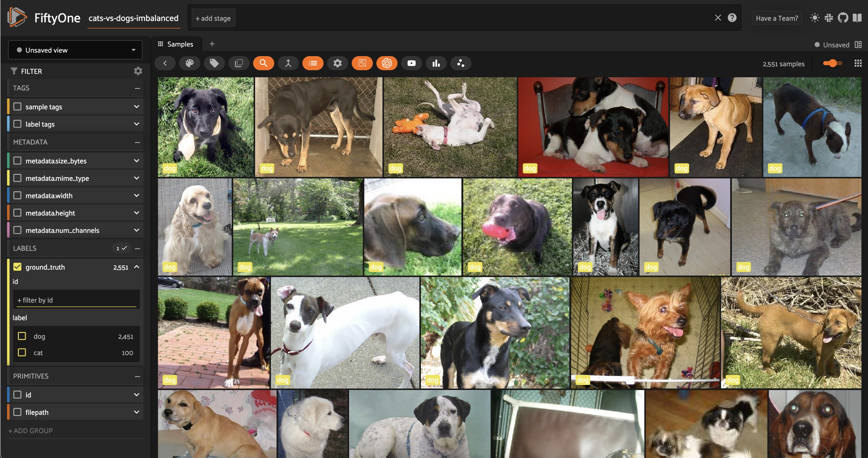868x458 pixels.
Task: Click the dog count 2,451
Action: [126, 336]
